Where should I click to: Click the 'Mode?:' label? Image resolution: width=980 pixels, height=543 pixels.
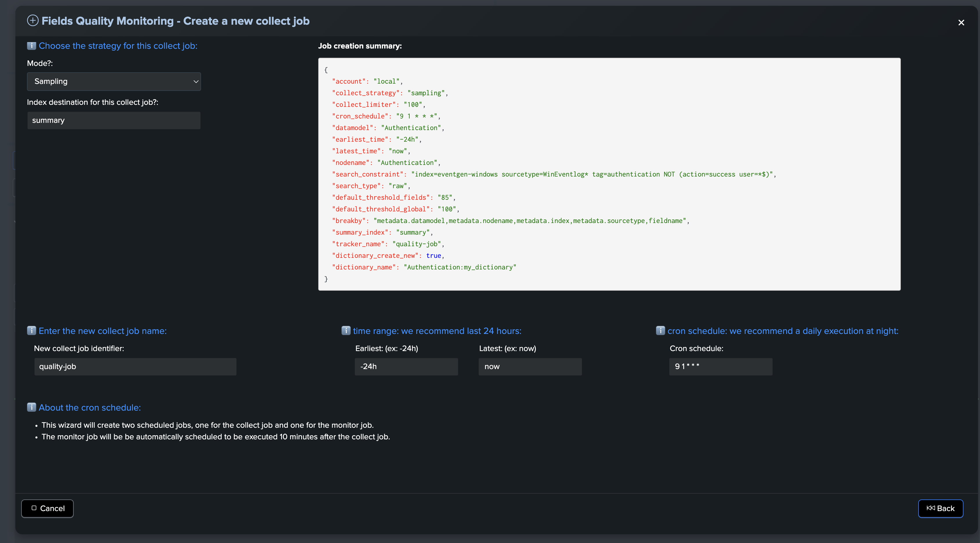pos(40,63)
